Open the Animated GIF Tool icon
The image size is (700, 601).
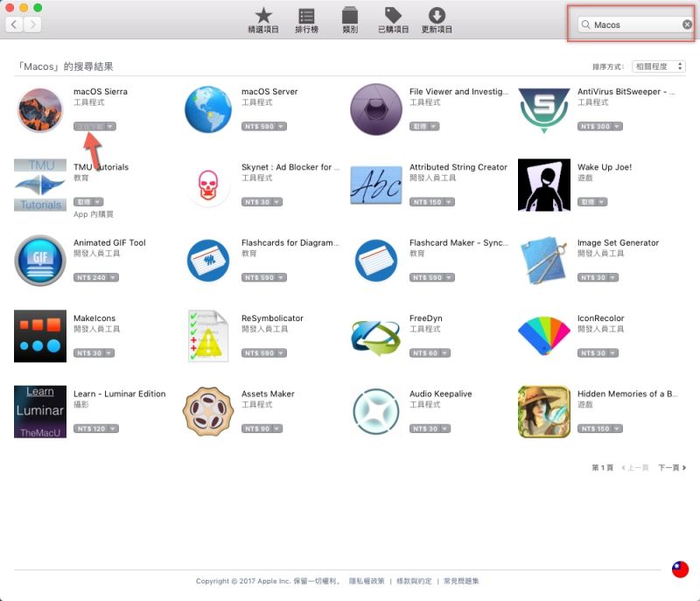40,260
